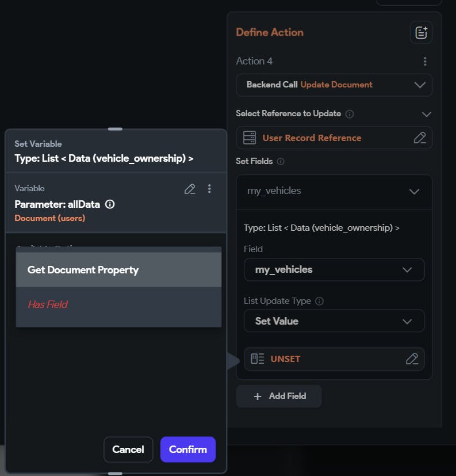Viewport: 456px width, 476px height.
Task: Edit the User Record Reference pencil icon
Action: pos(420,138)
